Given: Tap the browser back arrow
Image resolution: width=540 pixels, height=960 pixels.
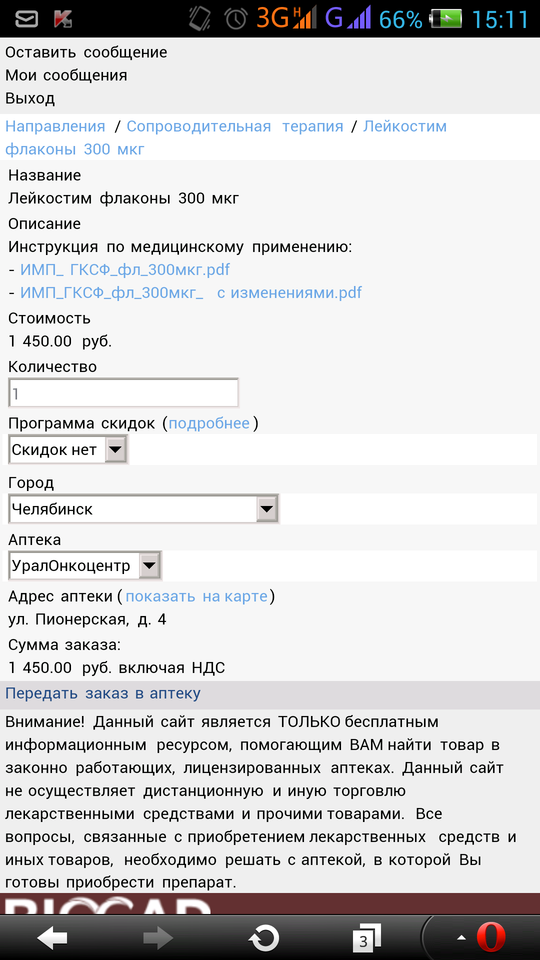Looking at the screenshot, I should click(x=53, y=937).
